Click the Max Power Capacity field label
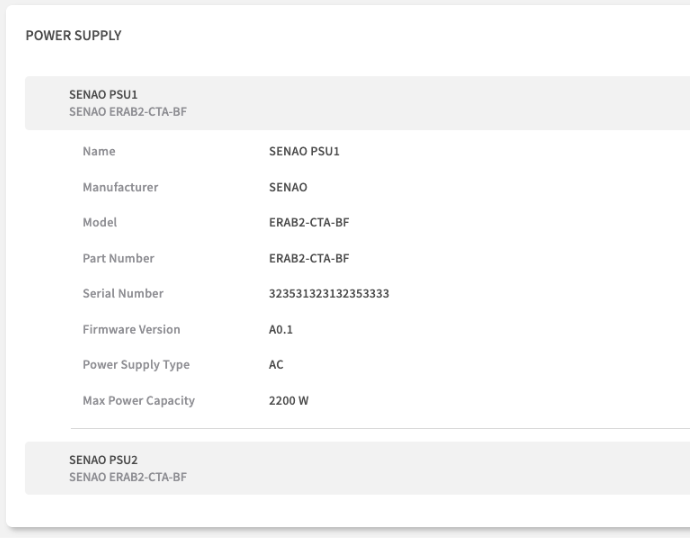 (138, 401)
